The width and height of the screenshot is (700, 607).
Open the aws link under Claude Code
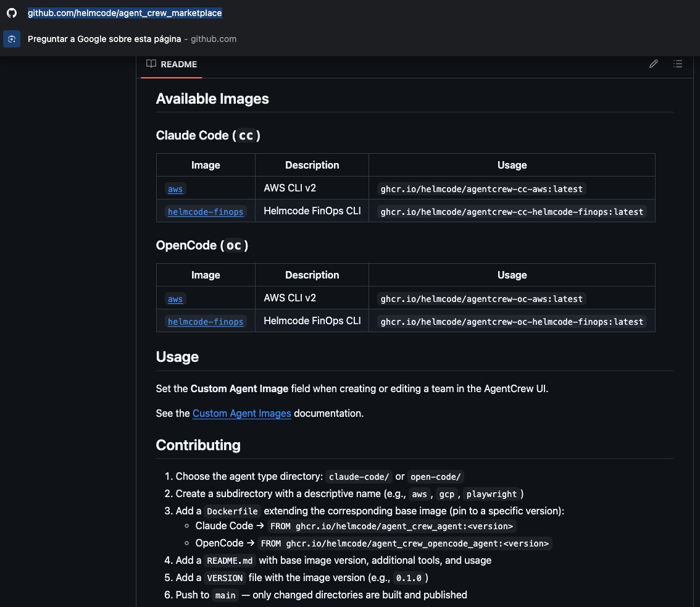point(175,189)
